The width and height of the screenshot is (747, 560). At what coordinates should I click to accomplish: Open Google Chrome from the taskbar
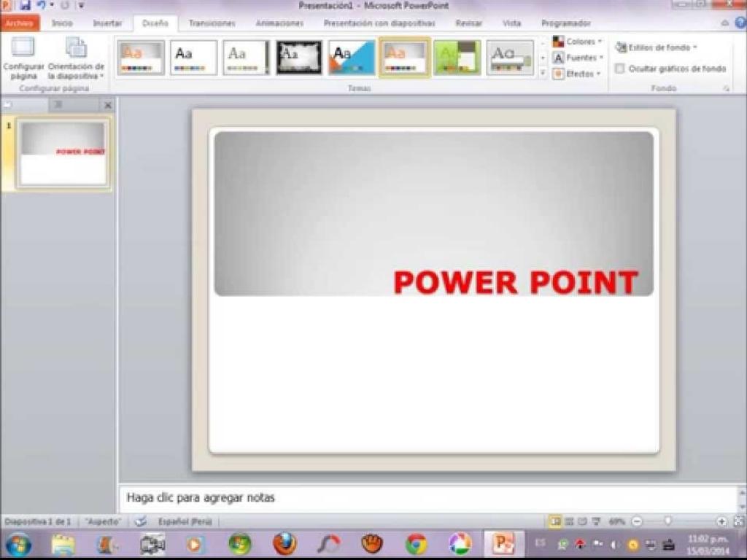416,544
